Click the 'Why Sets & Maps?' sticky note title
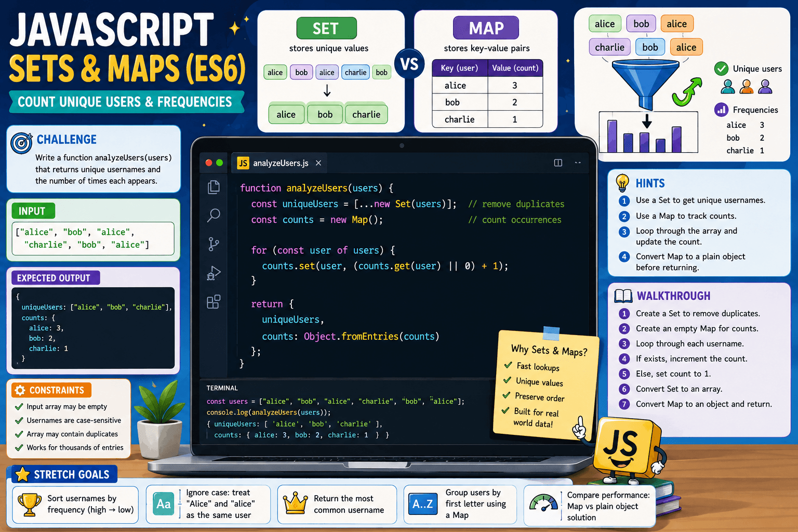This screenshot has width=798, height=532. (549, 350)
